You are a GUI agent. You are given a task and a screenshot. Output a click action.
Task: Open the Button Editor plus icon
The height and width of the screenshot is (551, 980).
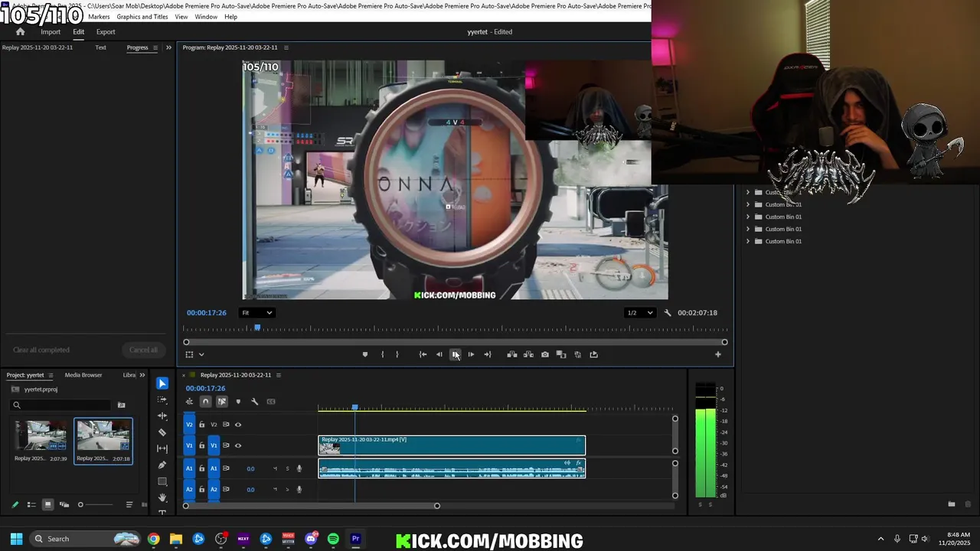click(717, 354)
